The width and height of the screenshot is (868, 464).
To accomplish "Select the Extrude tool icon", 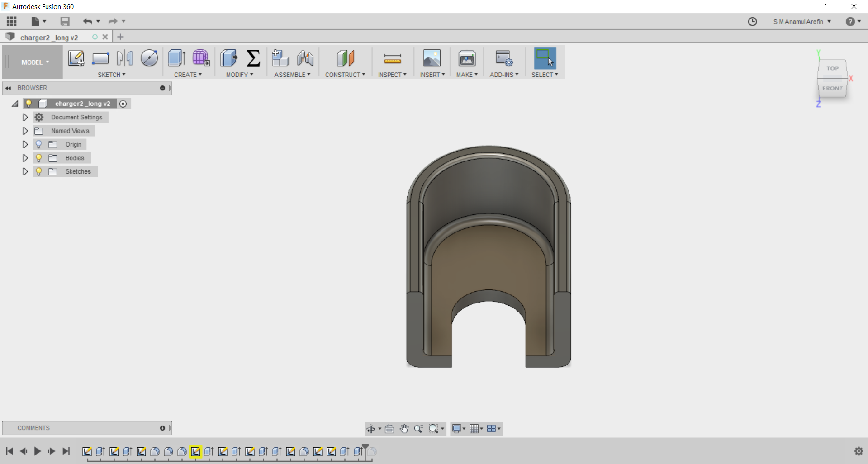I will point(176,58).
